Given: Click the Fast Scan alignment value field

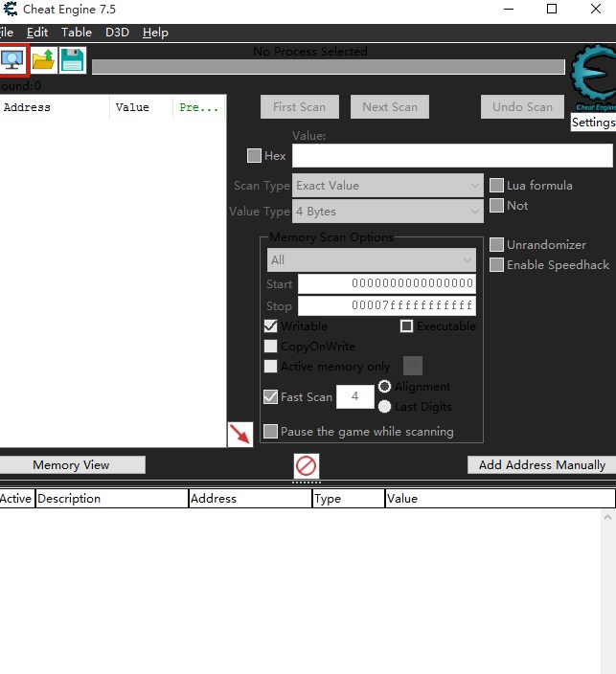Looking at the screenshot, I should coord(354,396).
